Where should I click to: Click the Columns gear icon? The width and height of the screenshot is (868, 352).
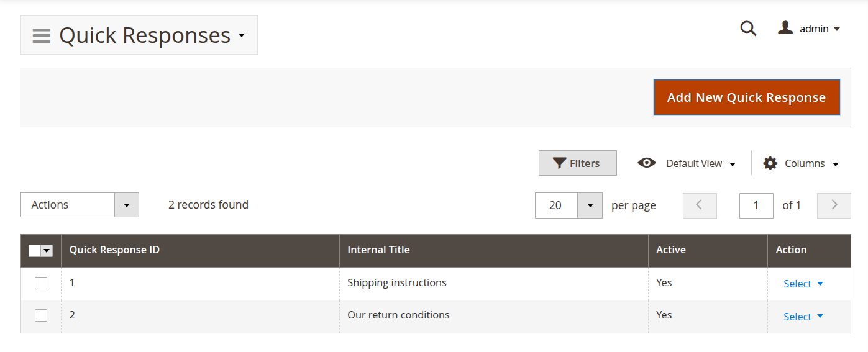coord(770,163)
